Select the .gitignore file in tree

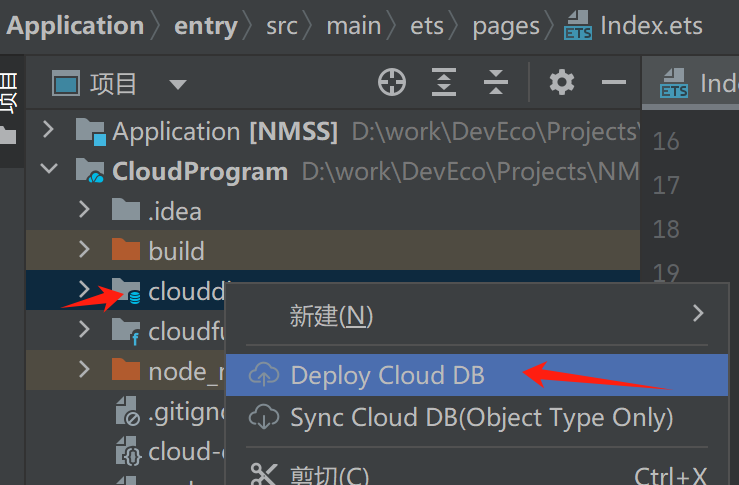171,412
